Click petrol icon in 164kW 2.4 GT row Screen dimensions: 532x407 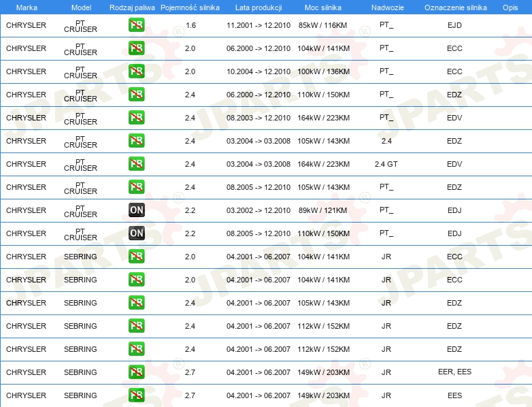[x=136, y=164]
